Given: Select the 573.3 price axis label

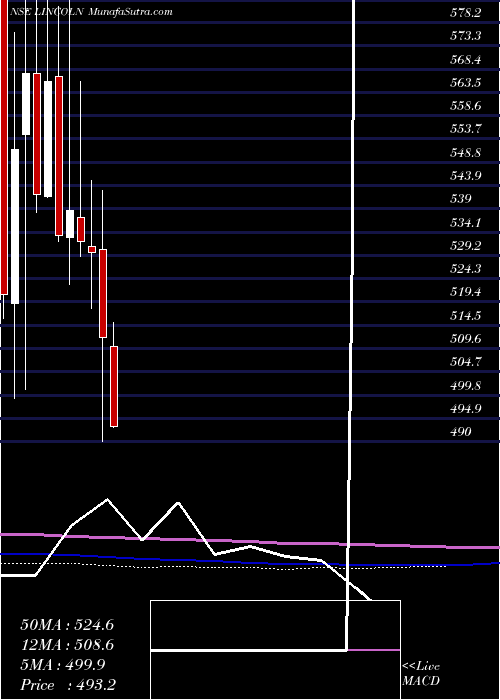Looking at the screenshot, I should point(466,37).
